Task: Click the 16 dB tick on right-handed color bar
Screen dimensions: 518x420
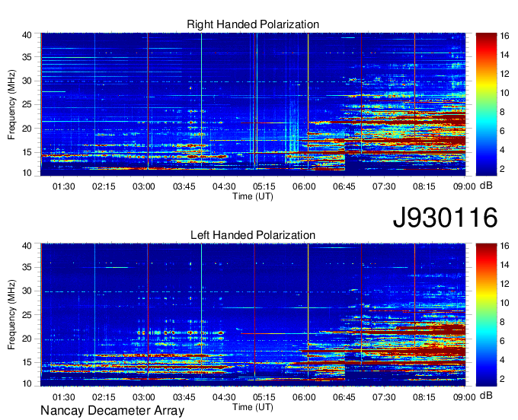Action: (504, 36)
